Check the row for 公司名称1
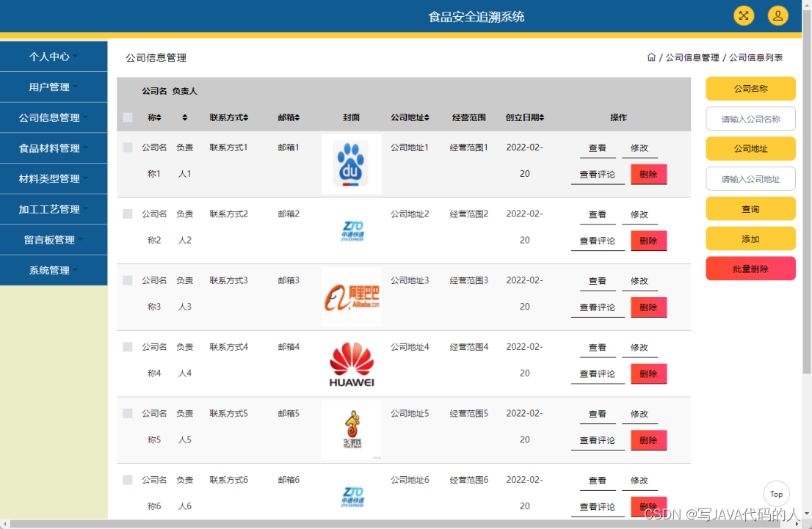The image size is (812, 529). [128, 147]
